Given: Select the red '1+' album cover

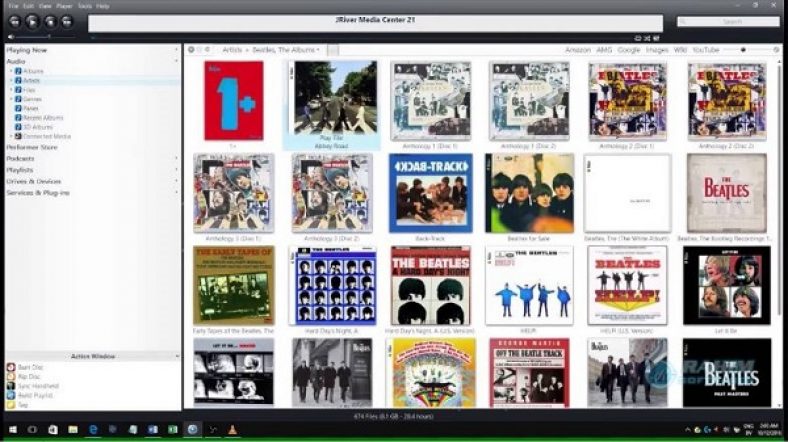Looking at the screenshot, I should point(234,100).
